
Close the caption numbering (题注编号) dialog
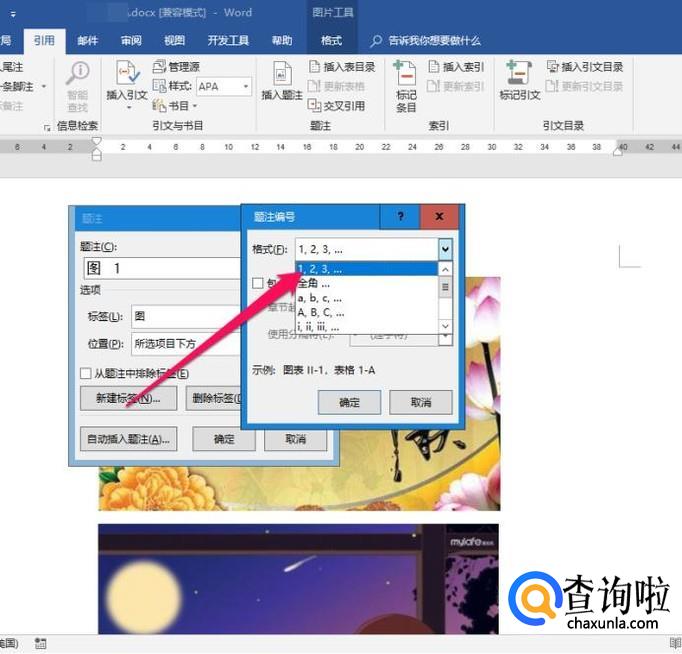point(439,216)
